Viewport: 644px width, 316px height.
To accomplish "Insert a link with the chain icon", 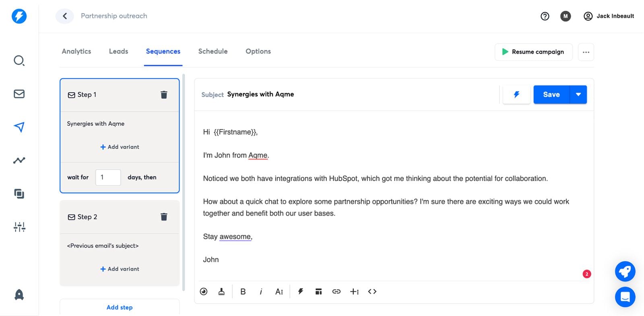I will click(x=336, y=291).
